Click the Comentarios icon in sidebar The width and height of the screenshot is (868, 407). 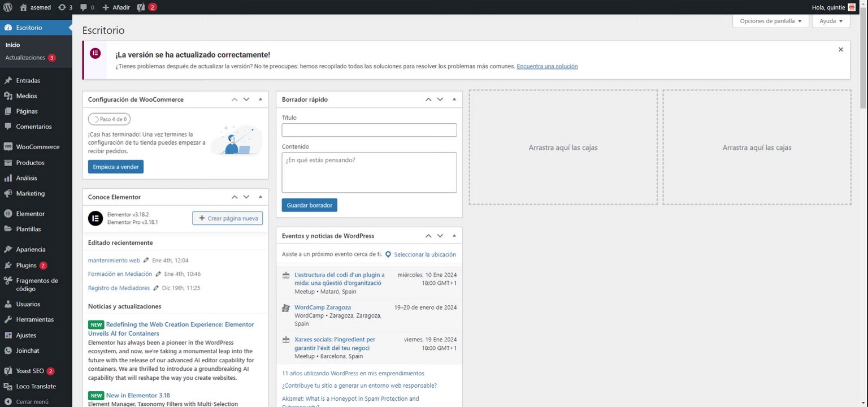point(8,127)
